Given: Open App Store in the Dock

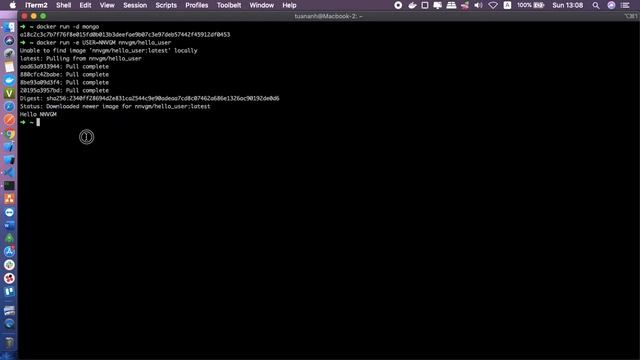Looking at the screenshot, I should coord(9,251).
